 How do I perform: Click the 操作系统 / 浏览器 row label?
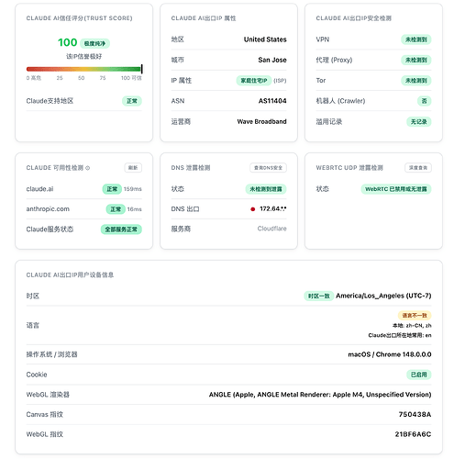pos(51,354)
